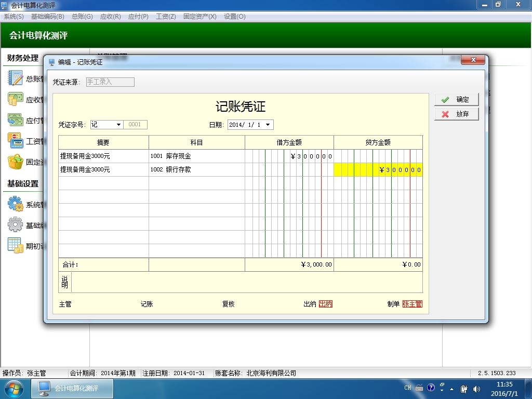The image size is (532, 399).
Task: Click the 说明 notes input area
Action: click(247, 282)
